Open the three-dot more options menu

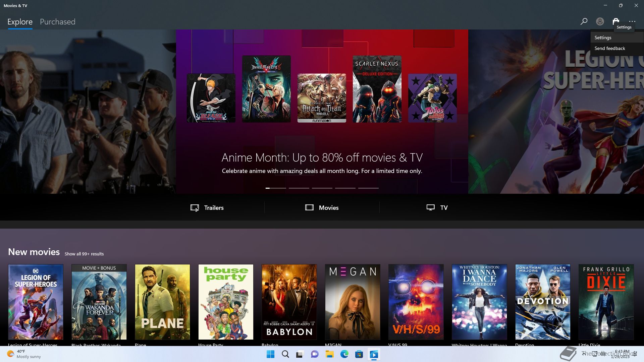tap(632, 21)
